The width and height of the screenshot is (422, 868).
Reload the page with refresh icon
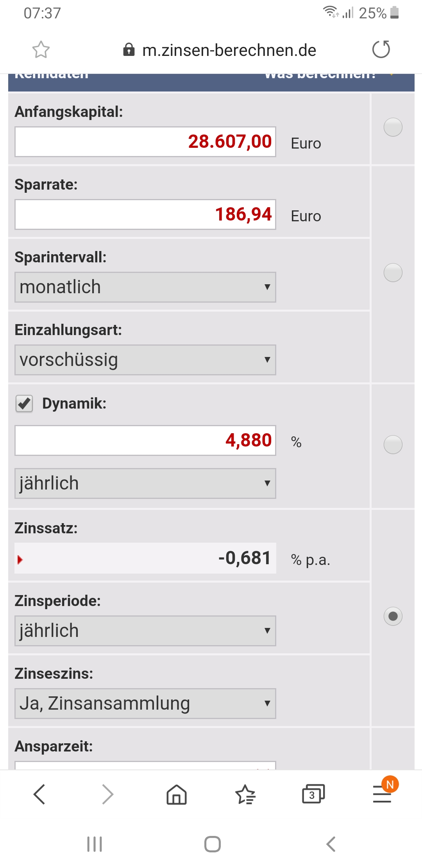pyautogui.click(x=381, y=50)
